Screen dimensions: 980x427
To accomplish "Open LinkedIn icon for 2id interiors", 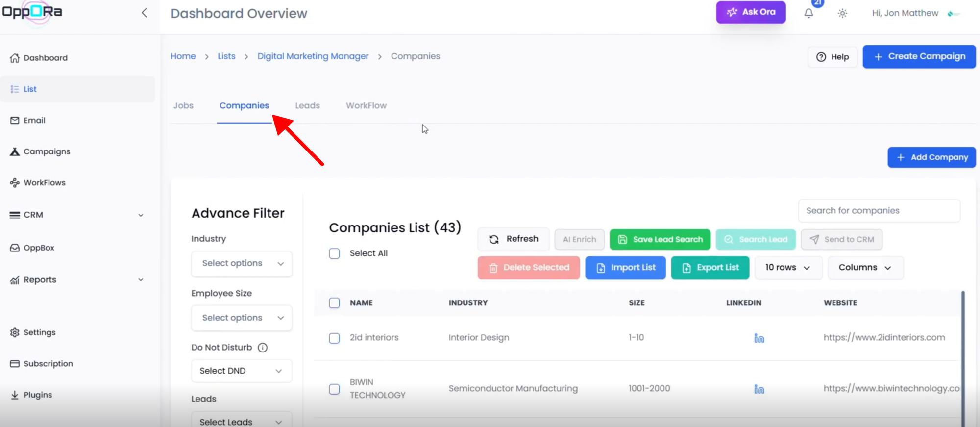I will pyautogui.click(x=759, y=338).
